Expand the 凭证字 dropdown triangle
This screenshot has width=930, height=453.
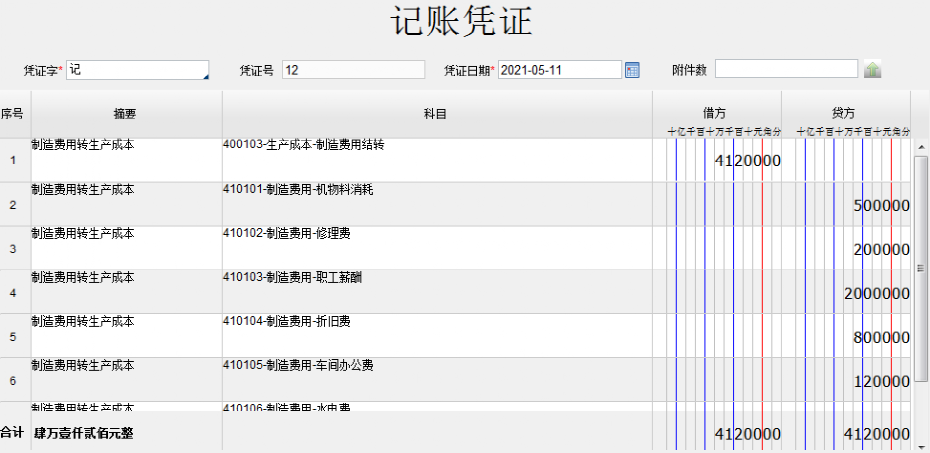click(206, 75)
